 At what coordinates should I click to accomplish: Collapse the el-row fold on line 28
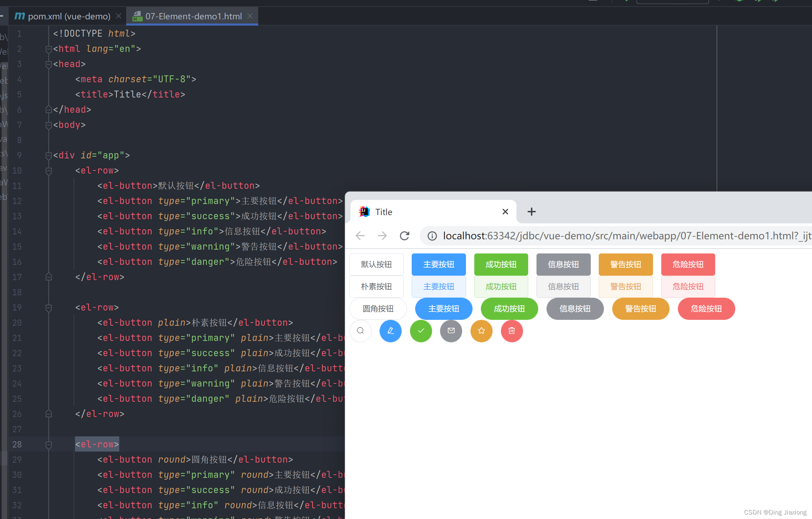(49, 445)
